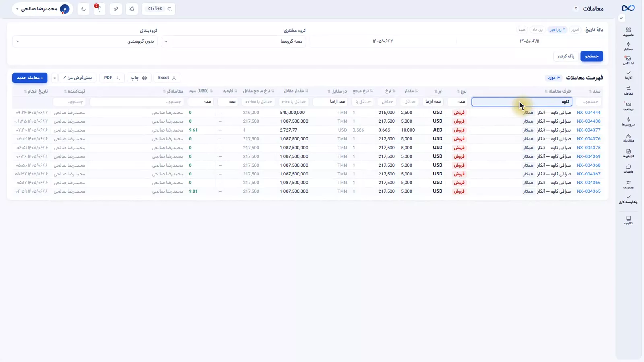Open the معامله trade sidebar icon
The width and height of the screenshot is (644, 362).
[x=628, y=90]
